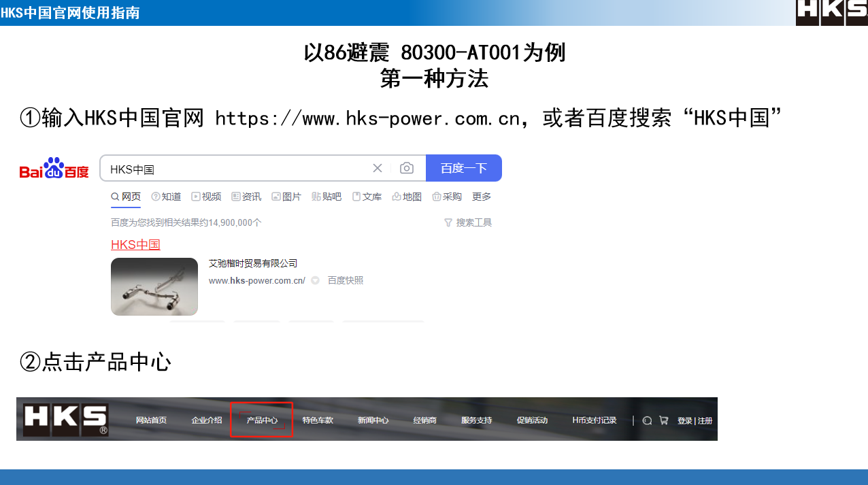Open the HKS中国 search result link
The width and height of the screenshot is (868, 485).
[135, 245]
